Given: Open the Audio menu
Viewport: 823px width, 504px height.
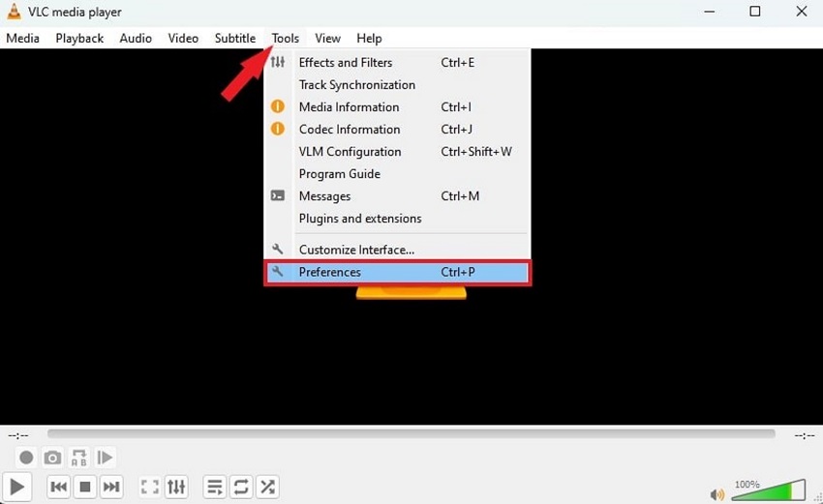Looking at the screenshot, I should tap(136, 39).
